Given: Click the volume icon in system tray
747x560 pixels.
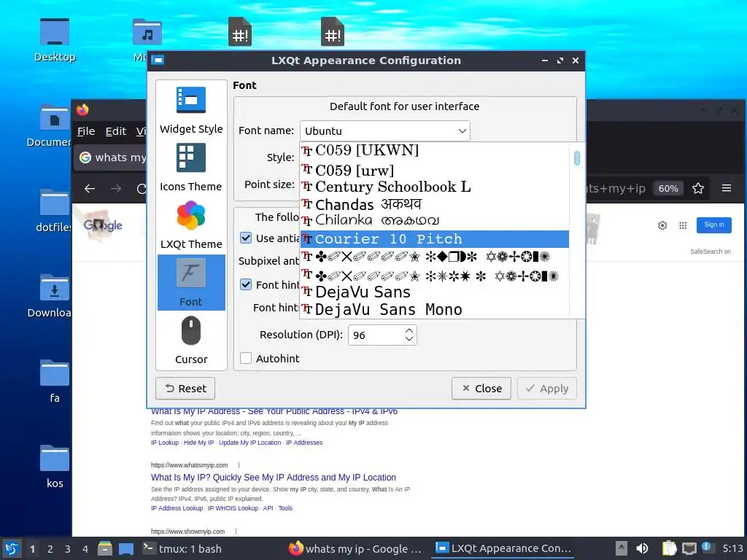Looking at the screenshot, I should point(642,548).
